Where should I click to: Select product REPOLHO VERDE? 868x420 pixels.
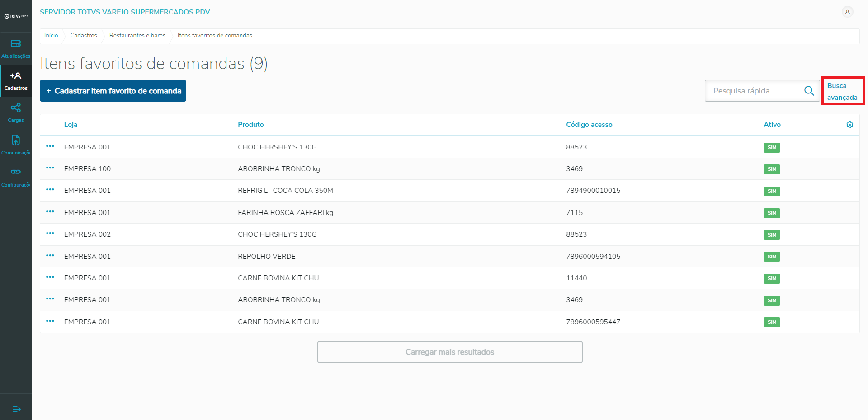[x=267, y=257]
